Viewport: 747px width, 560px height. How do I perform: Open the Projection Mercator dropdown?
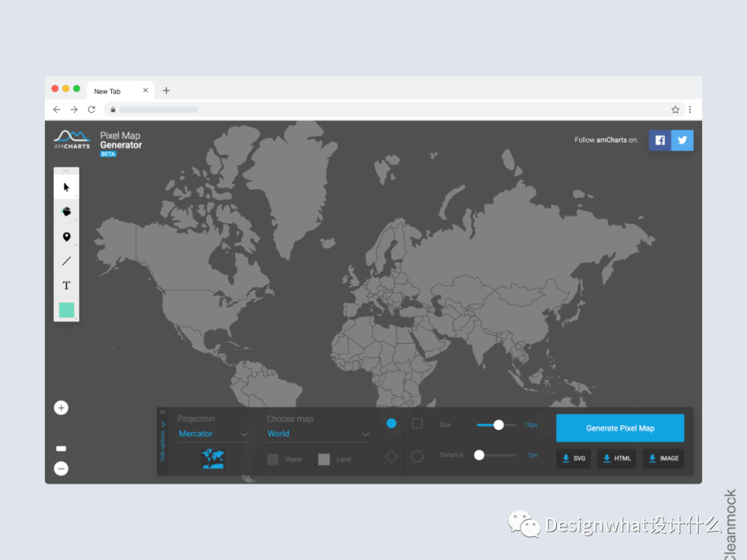[213, 433]
